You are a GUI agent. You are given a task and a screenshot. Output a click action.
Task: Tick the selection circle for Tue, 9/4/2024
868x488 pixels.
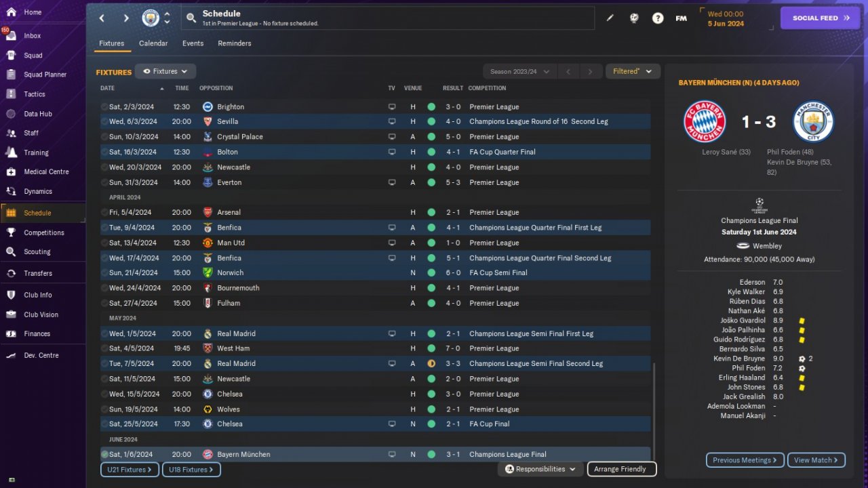click(104, 228)
